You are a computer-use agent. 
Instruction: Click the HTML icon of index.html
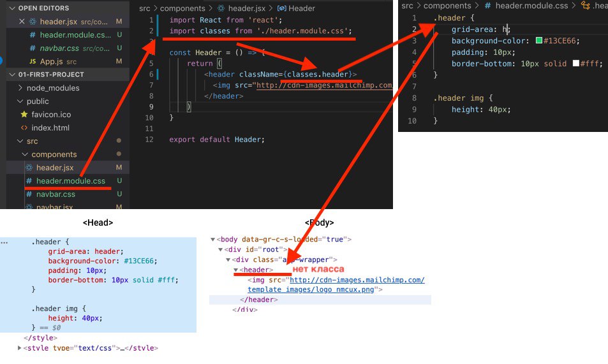point(24,127)
